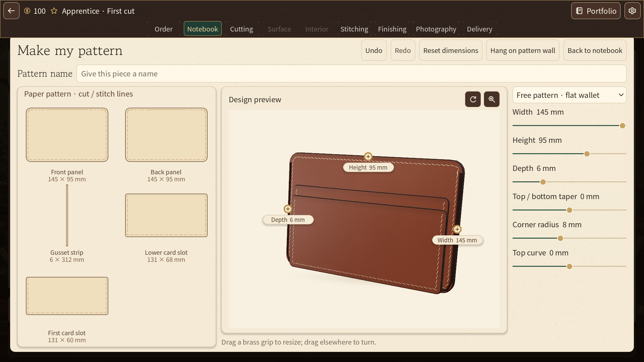Click the Depth 6 mm preview label
644x362 pixels.
point(288,220)
